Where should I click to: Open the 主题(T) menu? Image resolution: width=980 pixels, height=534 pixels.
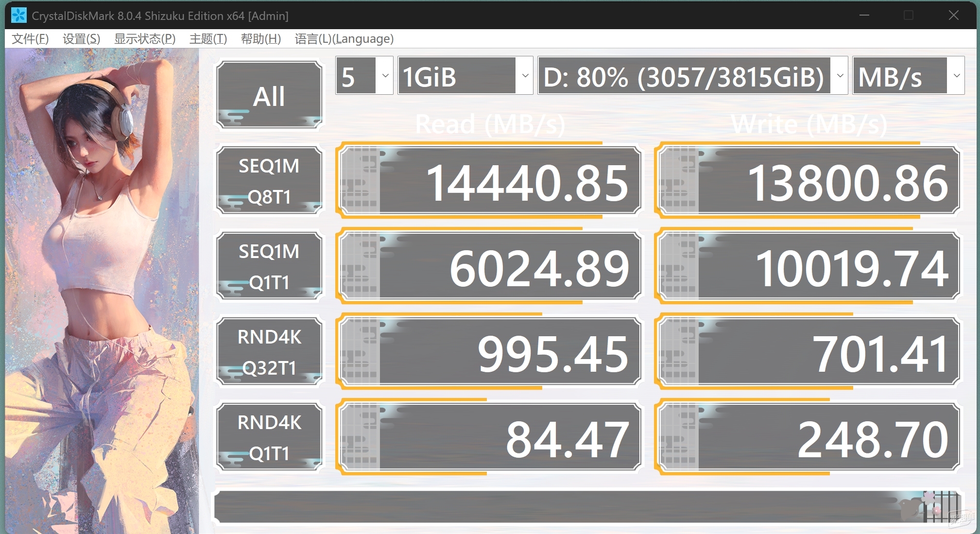coord(208,39)
